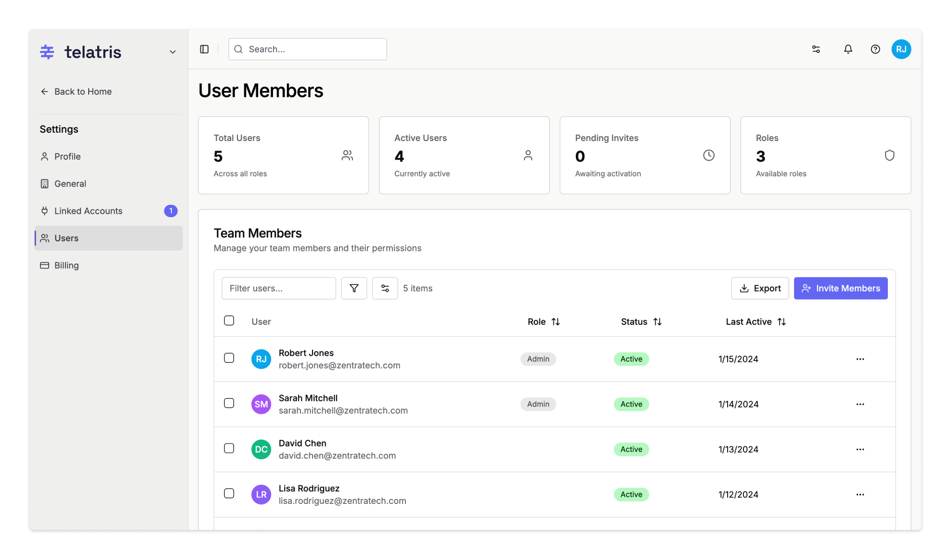
Task: Click the funnel filter icon
Action: pyautogui.click(x=354, y=288)
